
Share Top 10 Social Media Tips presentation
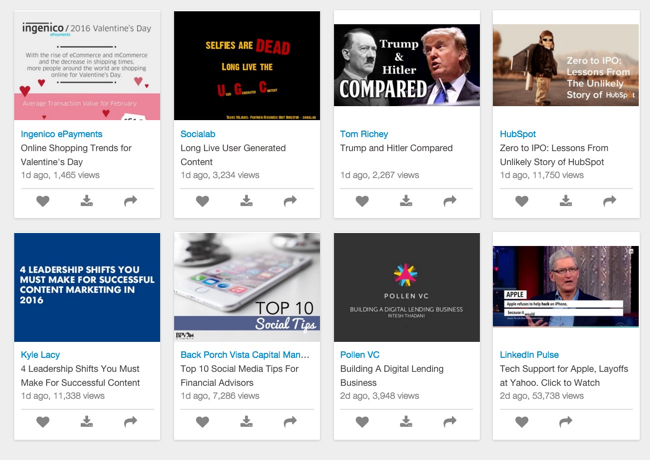(290, 422)
